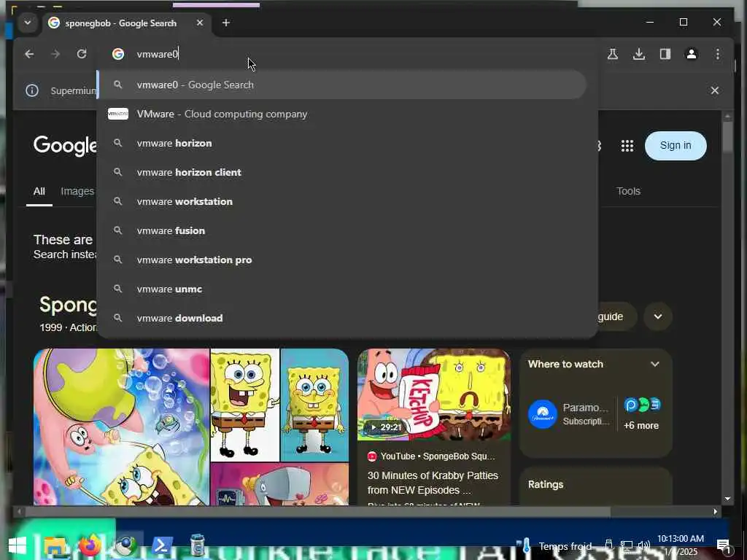This screenshot has width=747, height=560.
Task: Choose VMware Cloud computing company suggestion
Action: pos(342,114)
